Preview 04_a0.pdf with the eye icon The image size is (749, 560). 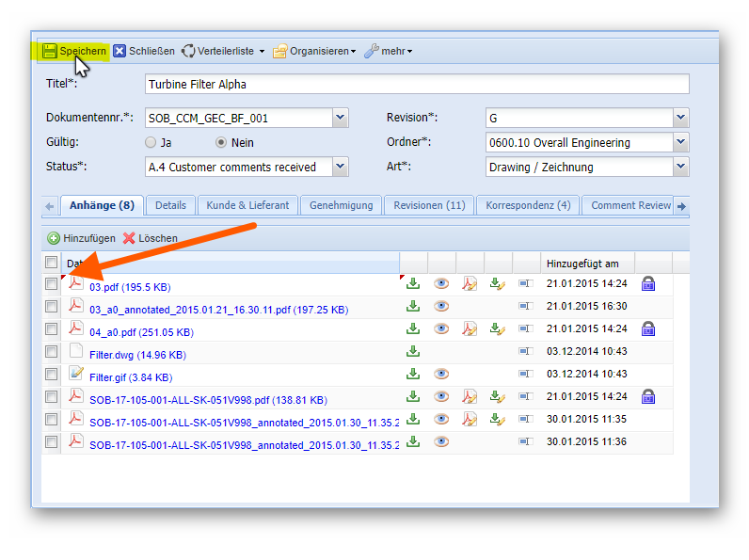[x=440, y=328]
